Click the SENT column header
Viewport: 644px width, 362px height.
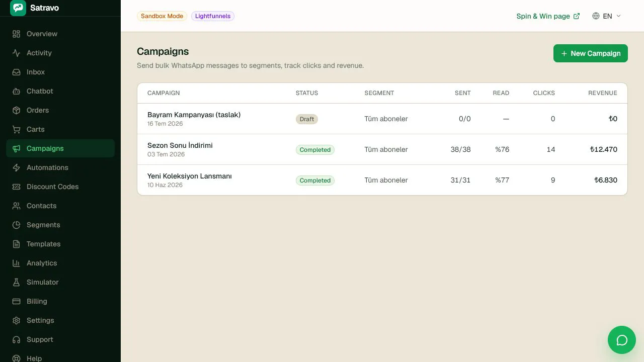(x=463, y=93)
